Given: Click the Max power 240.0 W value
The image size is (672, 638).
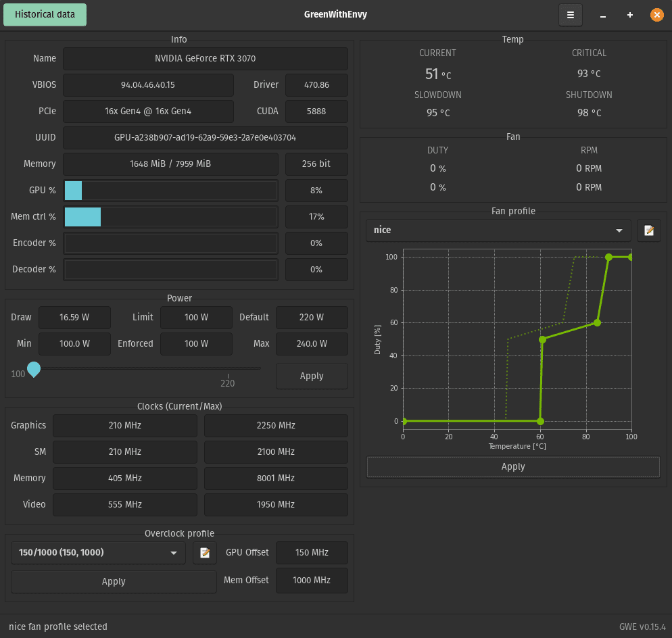Looking at the screenshot, I should pos(312,343).
